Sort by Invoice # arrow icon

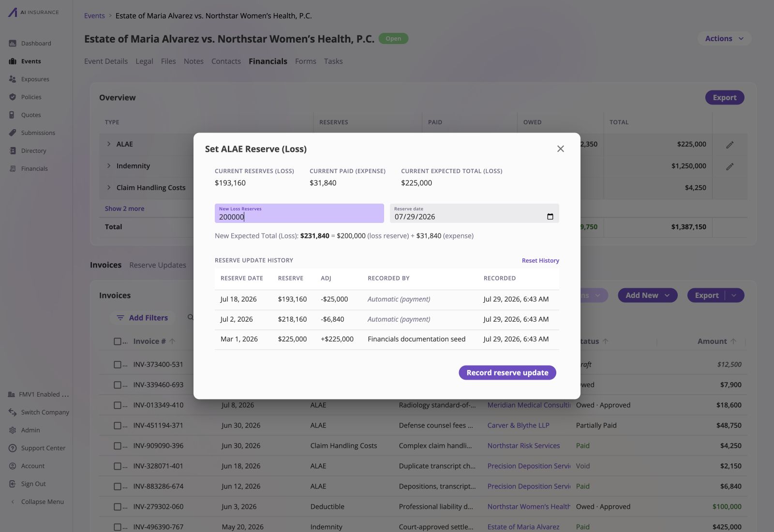click(x=172, y=341)
